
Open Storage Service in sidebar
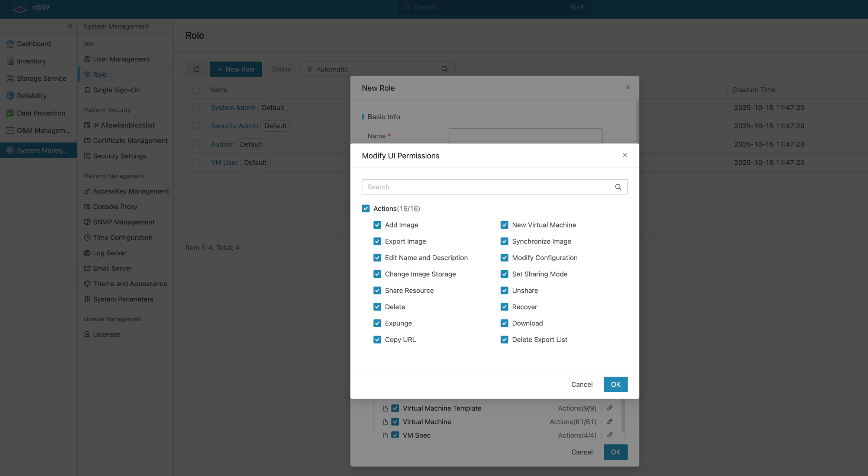pos(41,78)
